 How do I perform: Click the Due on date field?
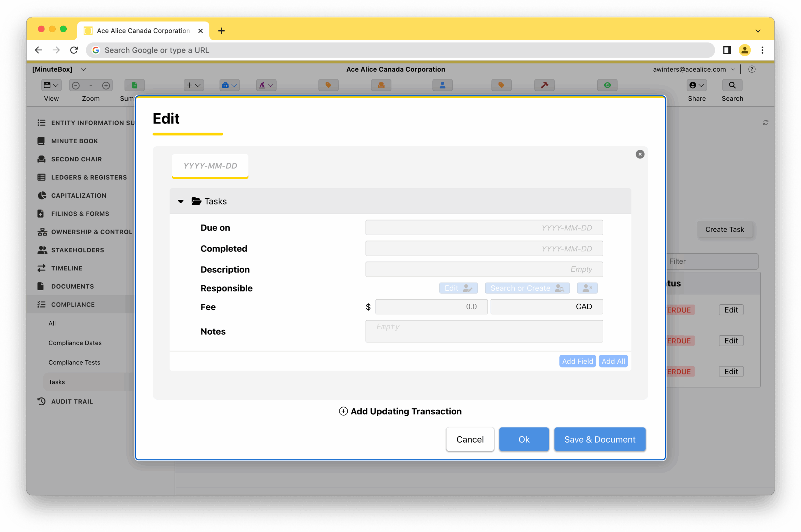[x=484, y=228]
